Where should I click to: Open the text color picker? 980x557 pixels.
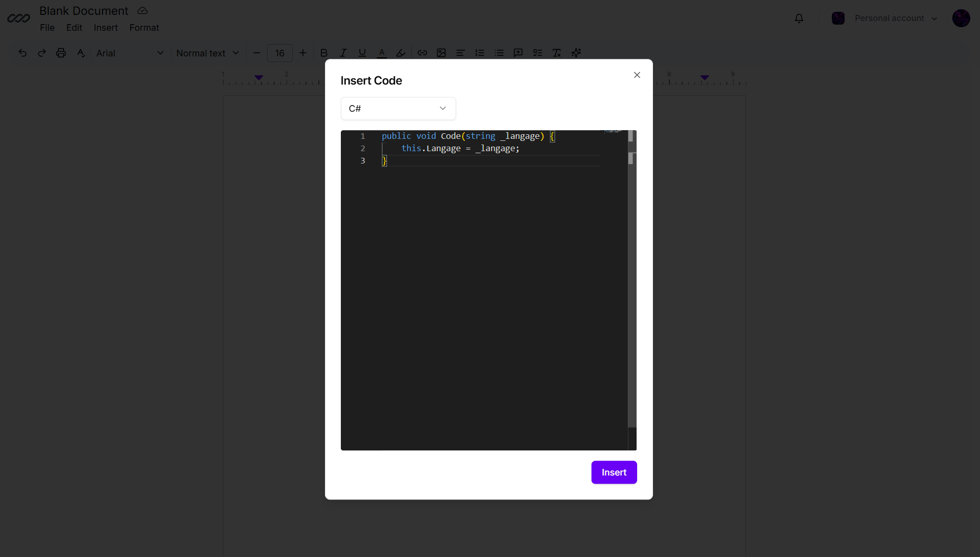tap(381, 53)
